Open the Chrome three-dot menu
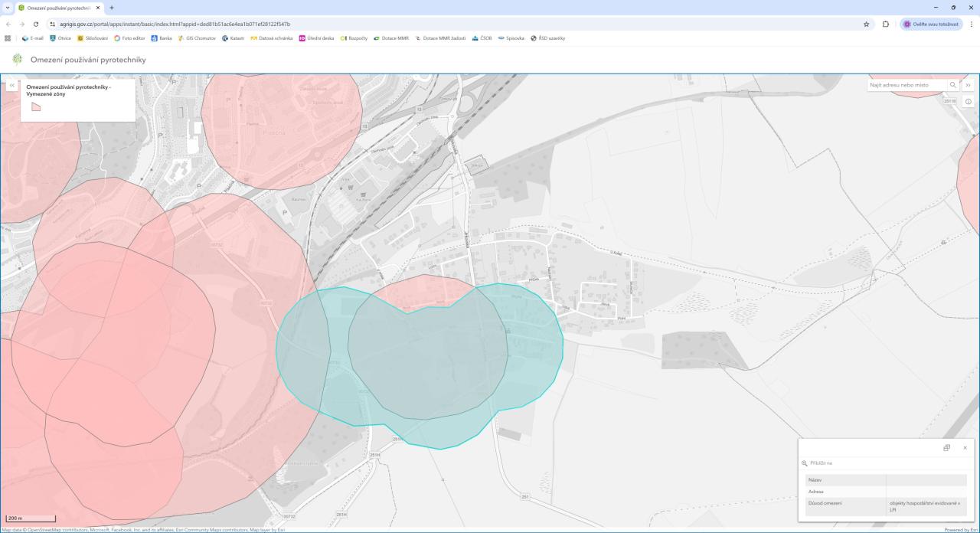The height and width of the screenshot is (533, 980). point(972,24)
